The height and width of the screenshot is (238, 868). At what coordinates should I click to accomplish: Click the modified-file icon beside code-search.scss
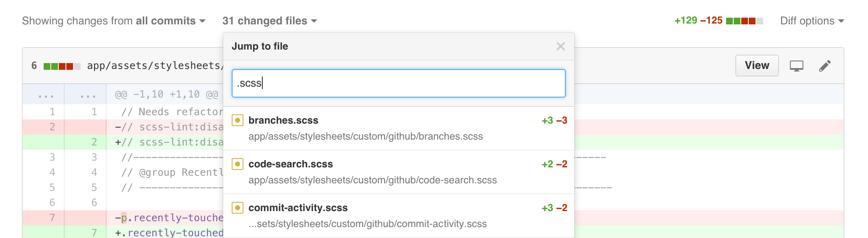pyautogui.click(x=238, y=164)
